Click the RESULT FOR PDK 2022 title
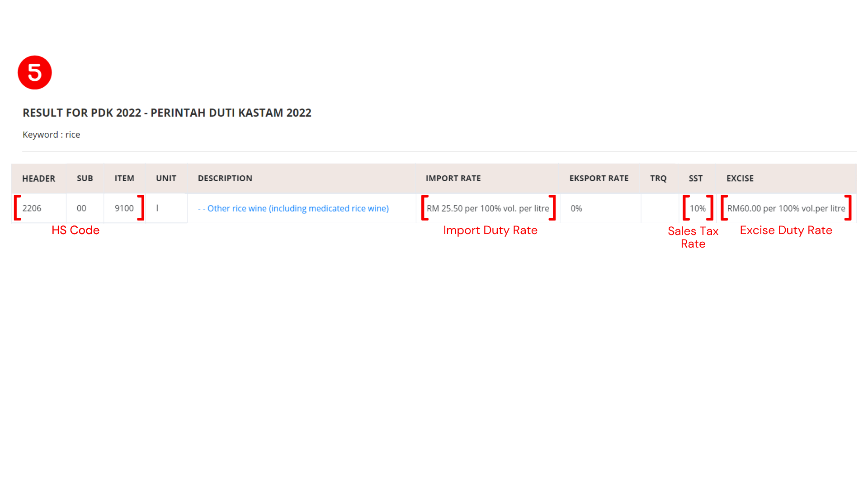868x488 pixels. [x=167, y=113]
